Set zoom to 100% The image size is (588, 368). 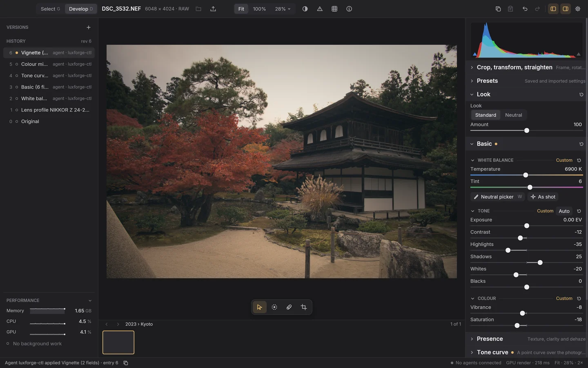[x=259, y=9]
